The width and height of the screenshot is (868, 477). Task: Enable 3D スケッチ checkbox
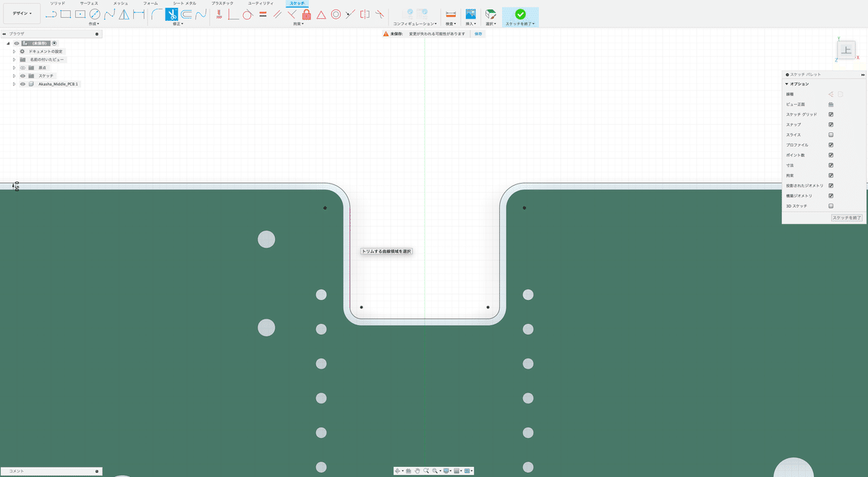click(x=831, y=206)
